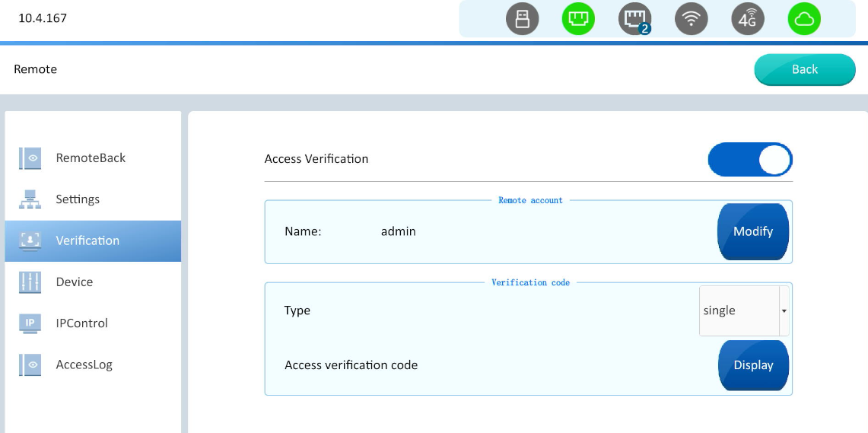Click the sliders icon beside Device

tap(30, 282)
